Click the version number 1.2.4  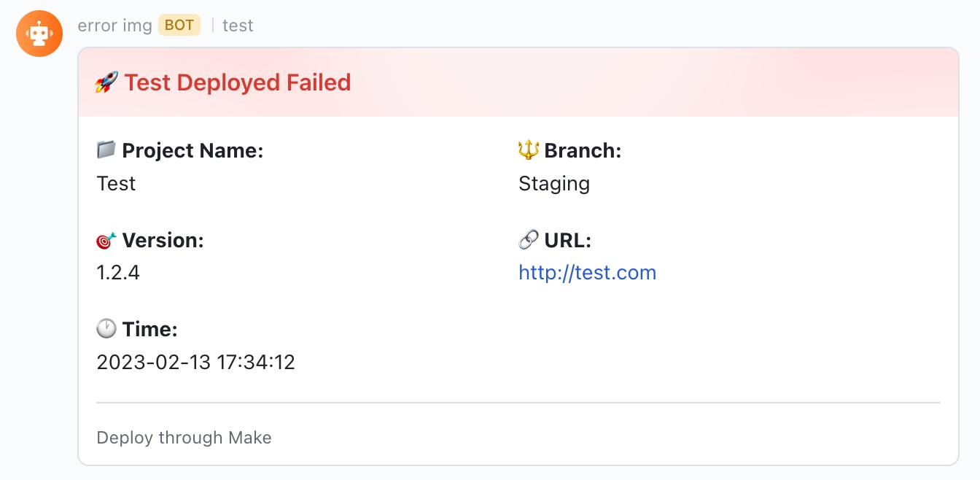click(118, 273)
